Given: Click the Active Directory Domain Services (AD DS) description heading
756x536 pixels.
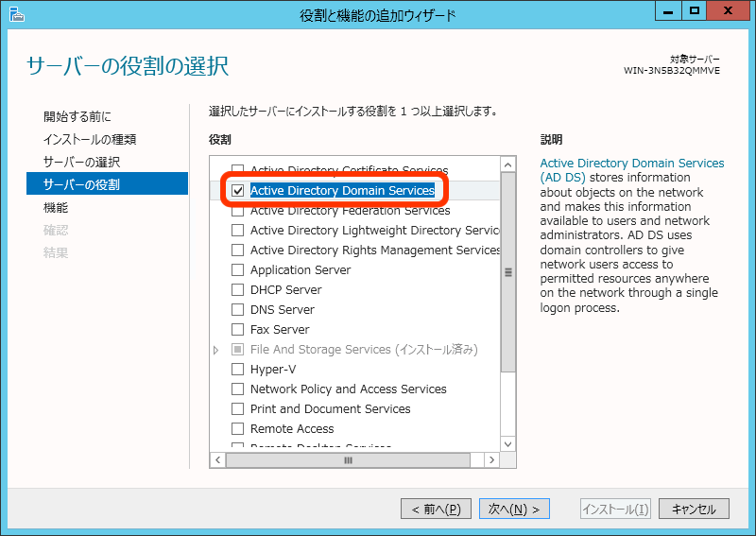Looking at the screenshot, I should coord(631,170).
